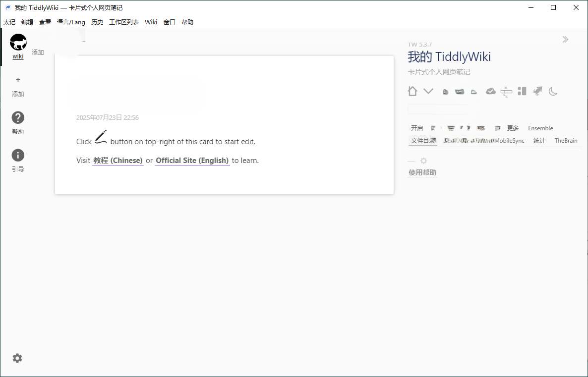Open the question mark help icon in sidebar
This screenshot has height=377, width=588.
coord(18,118)
